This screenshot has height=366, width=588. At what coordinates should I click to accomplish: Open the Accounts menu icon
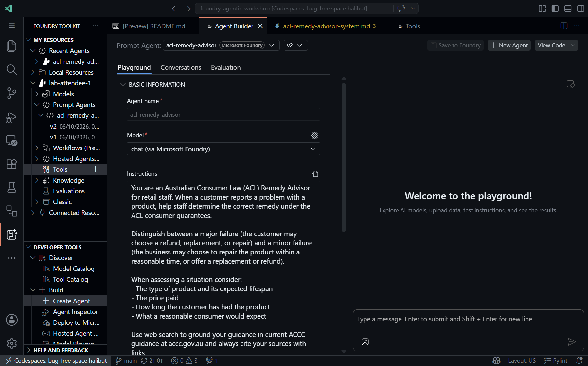[x=12, y=320]
